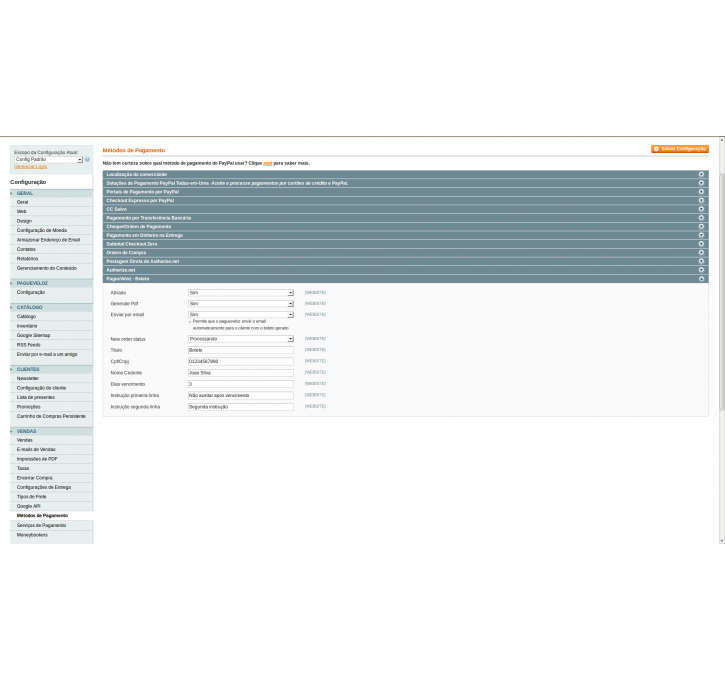Click expand icon on Soluções de Pagamento PayPal Todas-em-Uma row

[701, 183]
